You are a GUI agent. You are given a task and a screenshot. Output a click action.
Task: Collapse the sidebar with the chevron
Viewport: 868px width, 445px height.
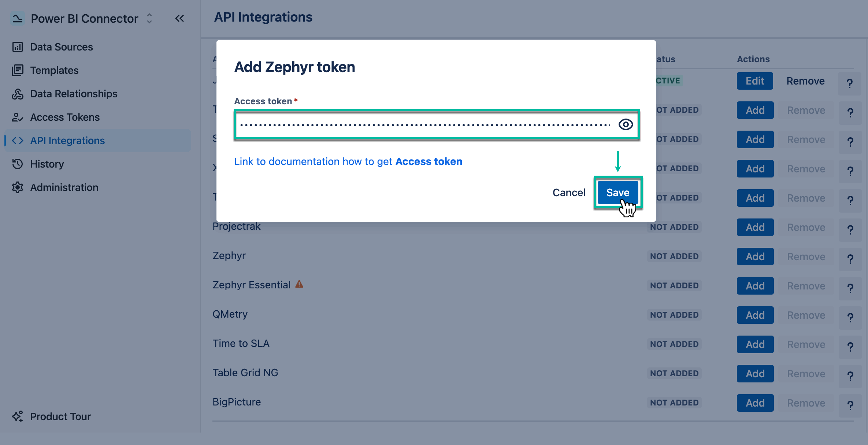(179, 18)
